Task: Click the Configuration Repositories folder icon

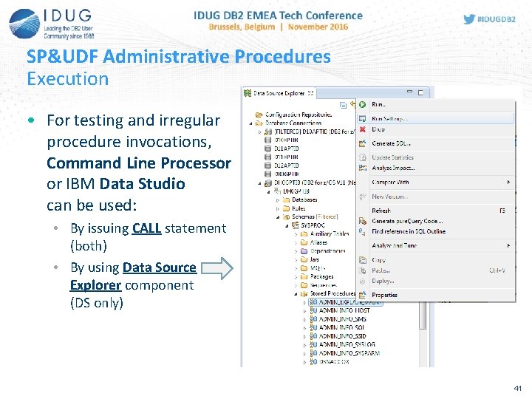Action: [x=259, y=115]
